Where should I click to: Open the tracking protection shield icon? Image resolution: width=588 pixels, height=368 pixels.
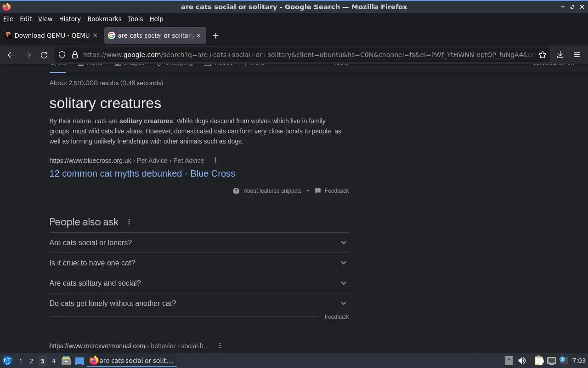pos(62,55)
